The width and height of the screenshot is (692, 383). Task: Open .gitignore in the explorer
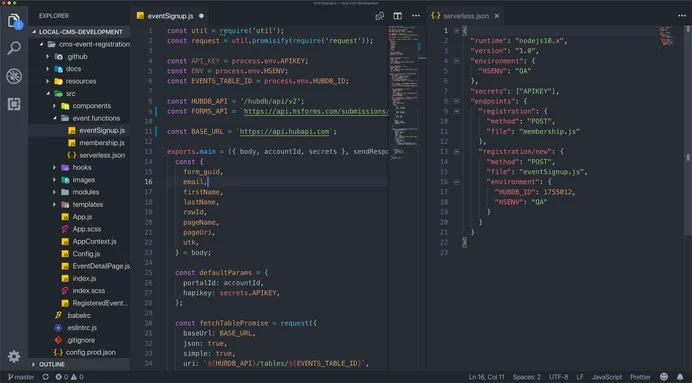(x=80, y=340)
